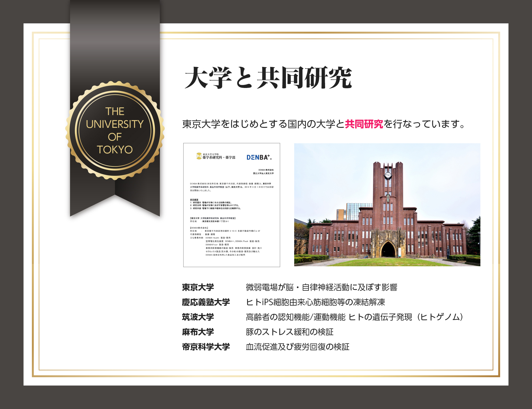This screenshot has height=409, width=532.
Task: Click the 研究概要 section in the document
Action: pos(216,204)
